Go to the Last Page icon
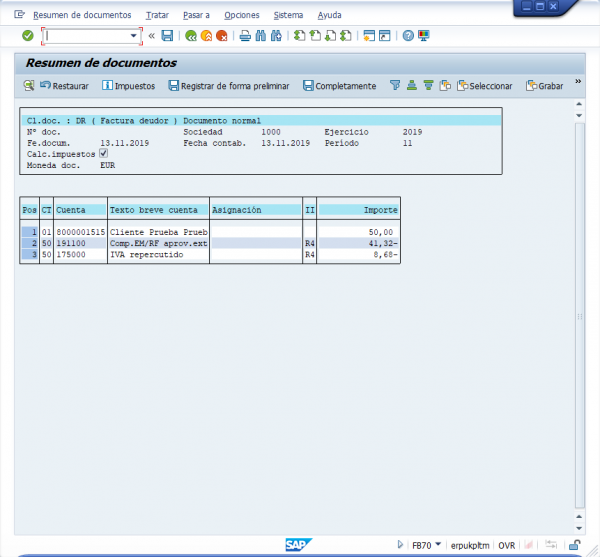Viewport: 600px width, 557px height. [346, 36]
